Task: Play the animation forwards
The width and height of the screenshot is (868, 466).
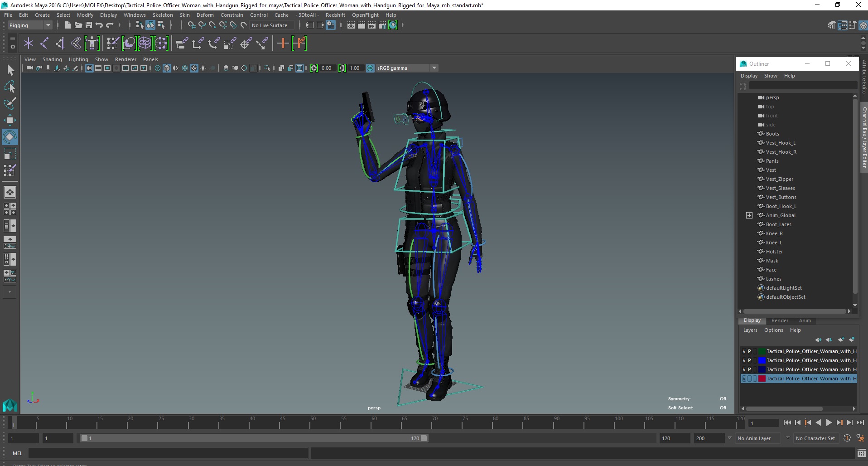Action: click(829, 422)
